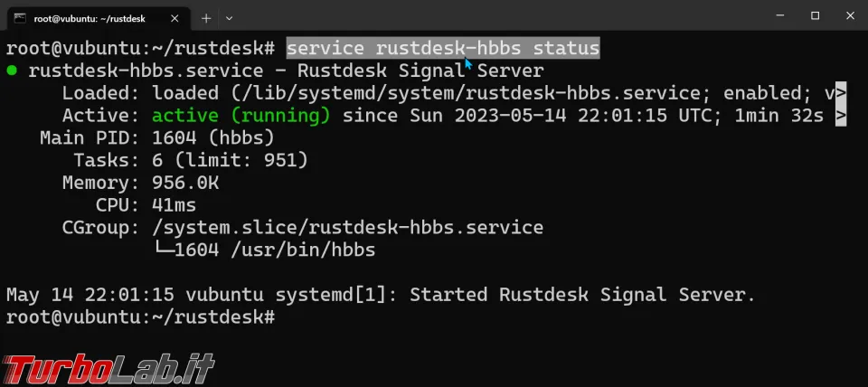This screenshot has width=868, height=387.
Task: Click the highlighted service rustdesk-hbbs status command
Action: tap(443, 48)
